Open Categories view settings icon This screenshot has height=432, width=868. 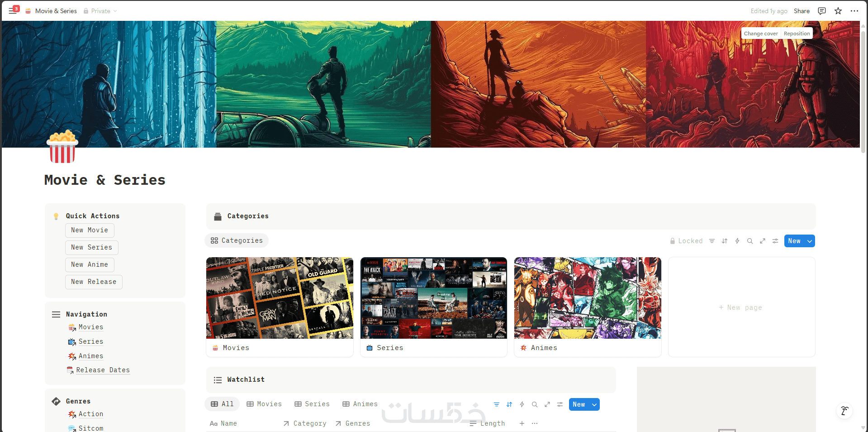point(775,241)
